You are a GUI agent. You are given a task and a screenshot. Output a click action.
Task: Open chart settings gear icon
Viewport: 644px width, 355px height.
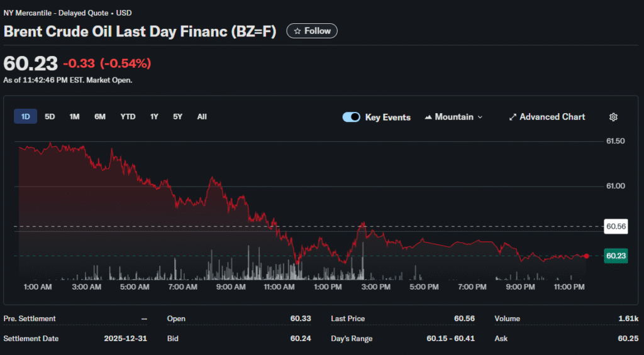(613, 117)
